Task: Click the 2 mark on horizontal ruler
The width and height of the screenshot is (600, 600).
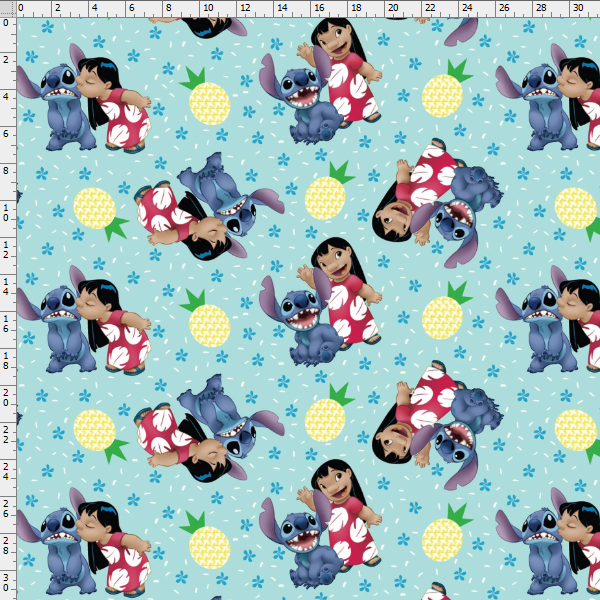Action: (x=56, y=8)
